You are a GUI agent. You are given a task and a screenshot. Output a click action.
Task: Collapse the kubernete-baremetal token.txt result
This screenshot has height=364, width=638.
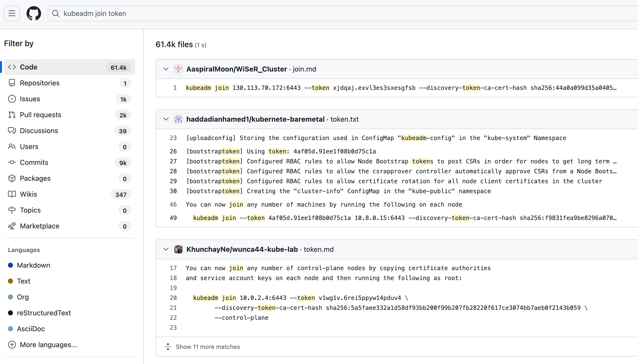[x=166, y=119]
